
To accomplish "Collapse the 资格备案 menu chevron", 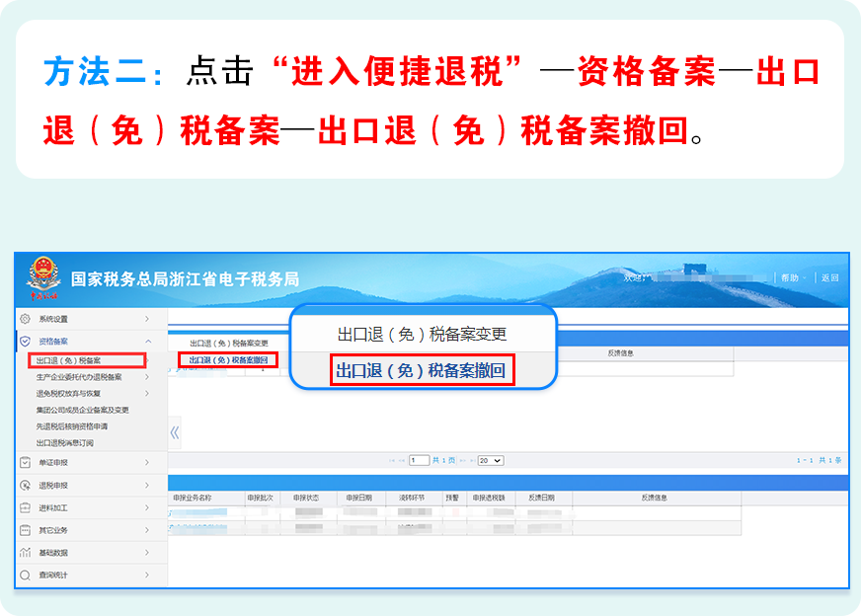I will [147, 341].
